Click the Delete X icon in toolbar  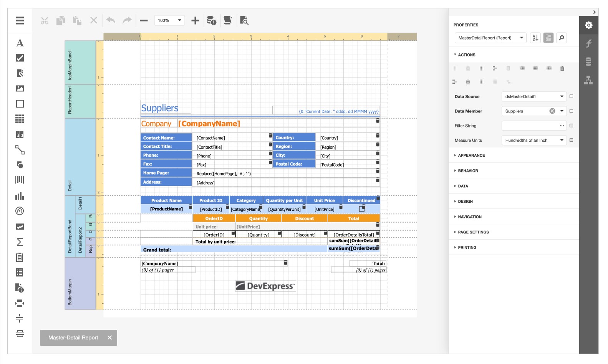[94, 20]
